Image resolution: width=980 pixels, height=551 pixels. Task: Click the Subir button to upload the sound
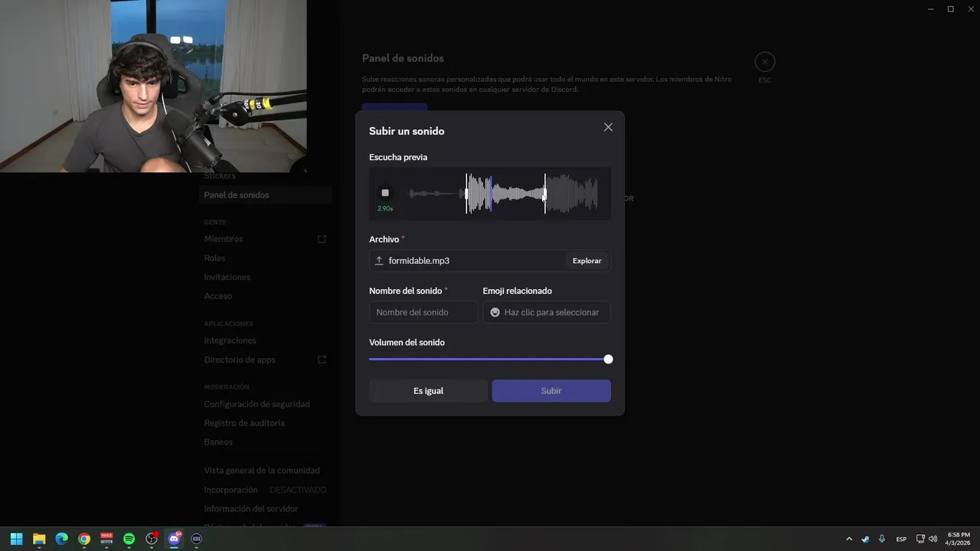click(551, 391)
